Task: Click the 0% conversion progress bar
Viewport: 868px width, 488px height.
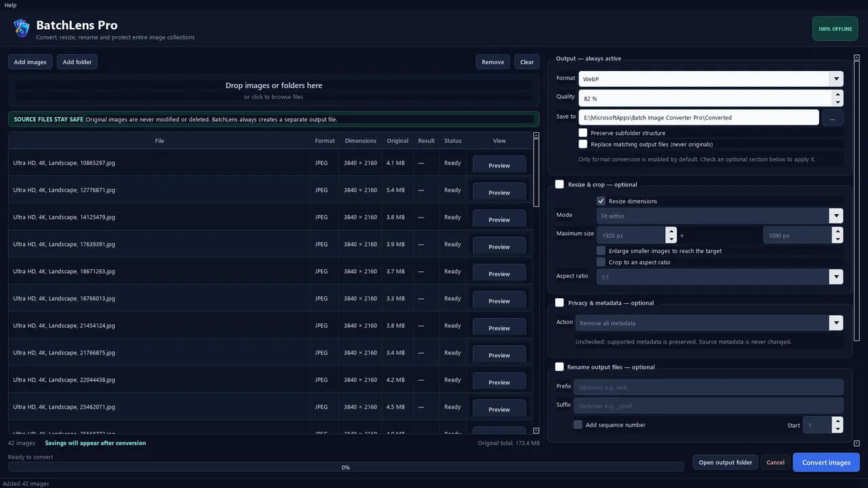Action: (346, 467)
